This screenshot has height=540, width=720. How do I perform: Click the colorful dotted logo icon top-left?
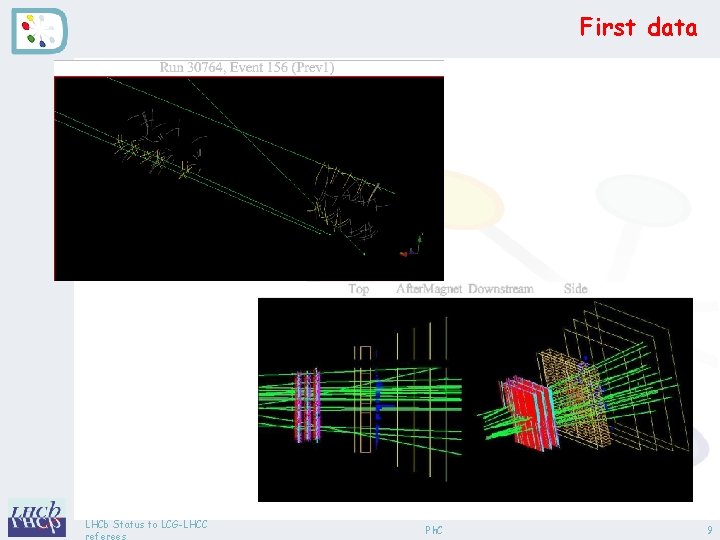[39, 31]
